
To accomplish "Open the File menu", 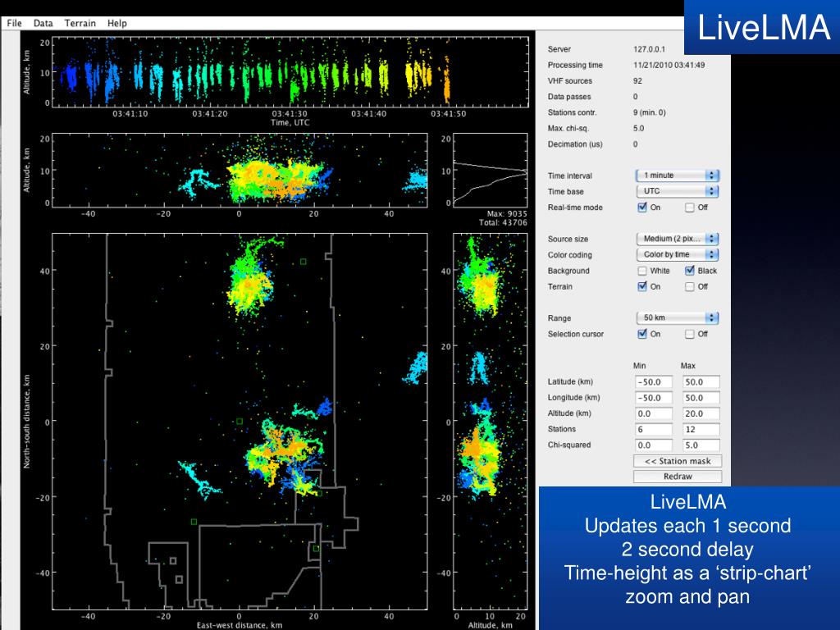I will (15, 23).
